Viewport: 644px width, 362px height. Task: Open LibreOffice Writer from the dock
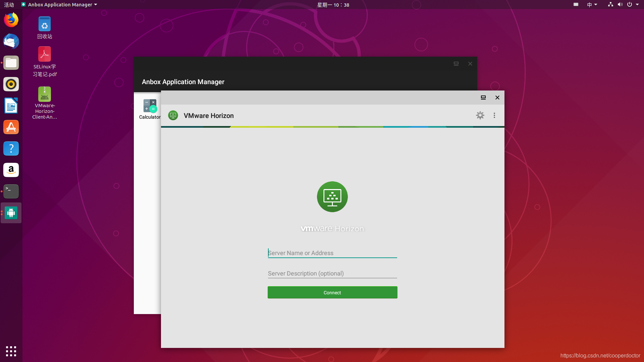[11, 106]
